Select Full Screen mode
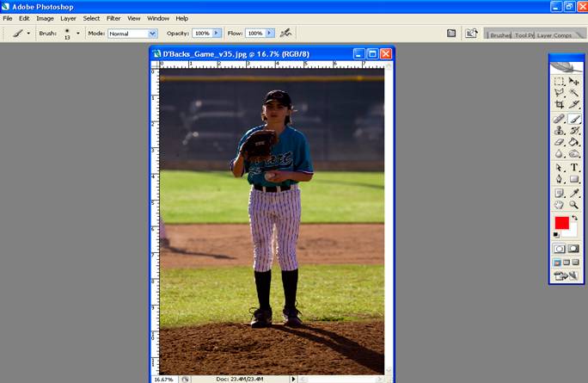 pyautogui.click(x=576, y=263)
